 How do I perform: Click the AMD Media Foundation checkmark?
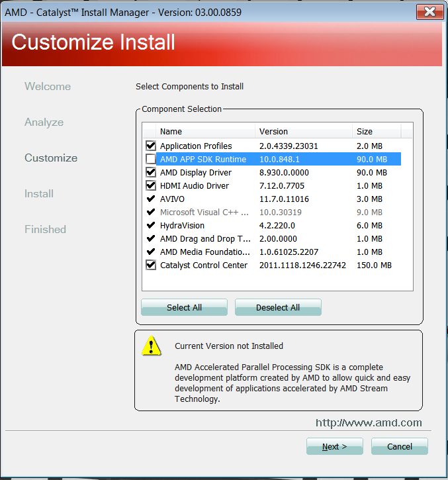pyautogui.click(x=151, y=252)
